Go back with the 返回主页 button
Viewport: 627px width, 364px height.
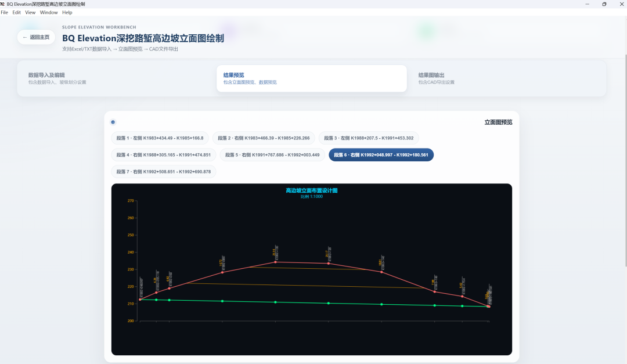36,37
